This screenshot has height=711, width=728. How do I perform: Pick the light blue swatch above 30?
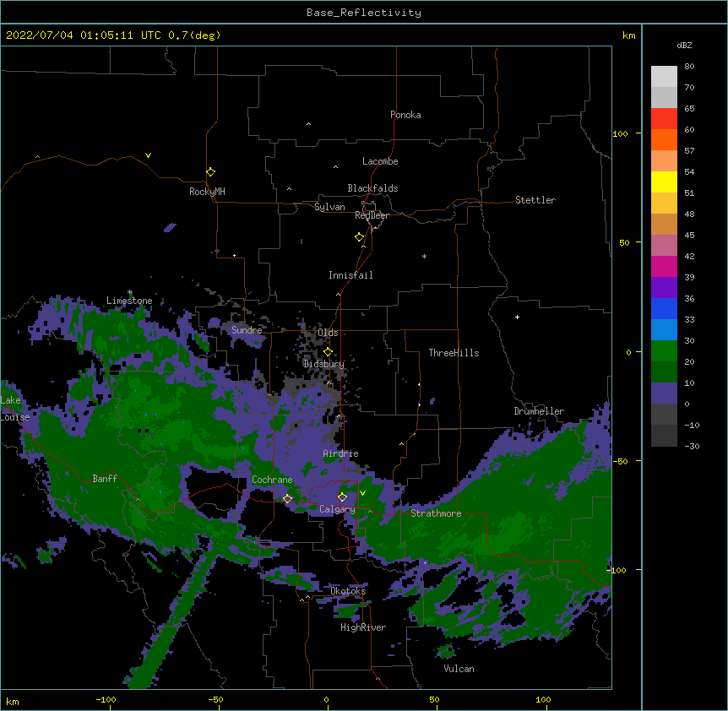pyautogui.click(x=664, y=329)
